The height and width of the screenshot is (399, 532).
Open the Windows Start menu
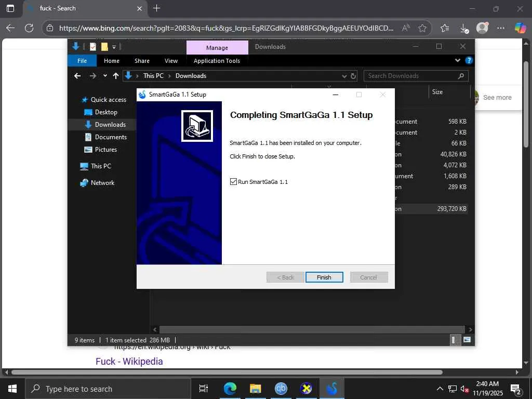tap(12, 389)
